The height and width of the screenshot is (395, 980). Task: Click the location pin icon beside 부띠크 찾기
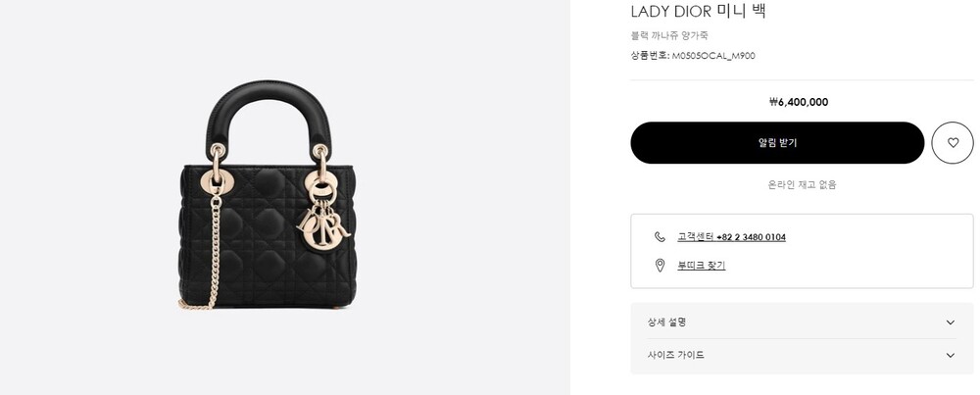tap(660, 265)
